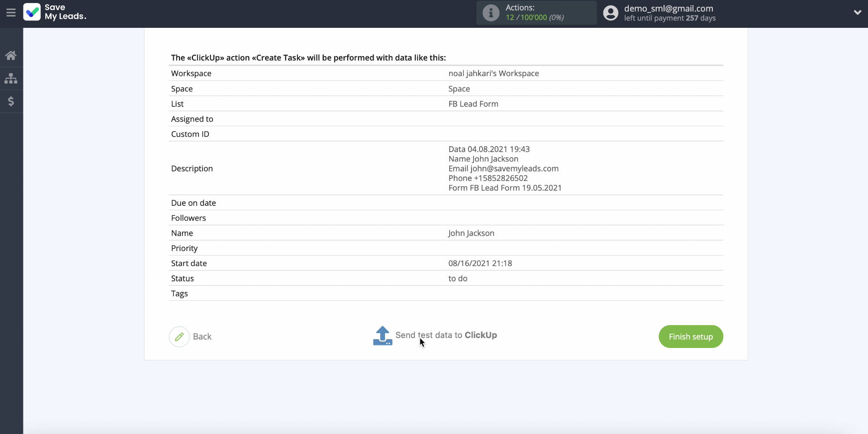Go to Home via sidebar icon

point(11,55)
